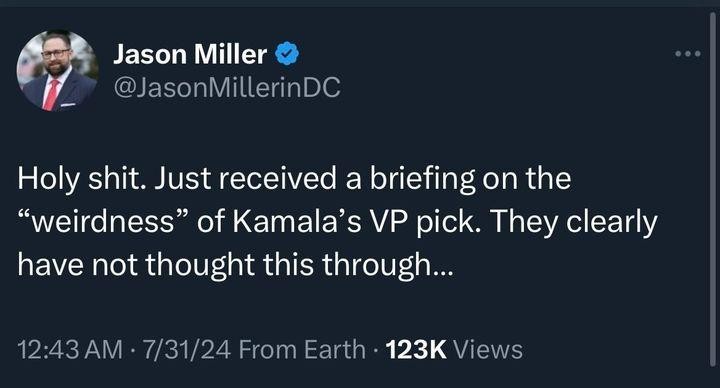Click the word Kamala's in the tweet
The height and width of the screenshot is (388, 720).
pos(297,223)
